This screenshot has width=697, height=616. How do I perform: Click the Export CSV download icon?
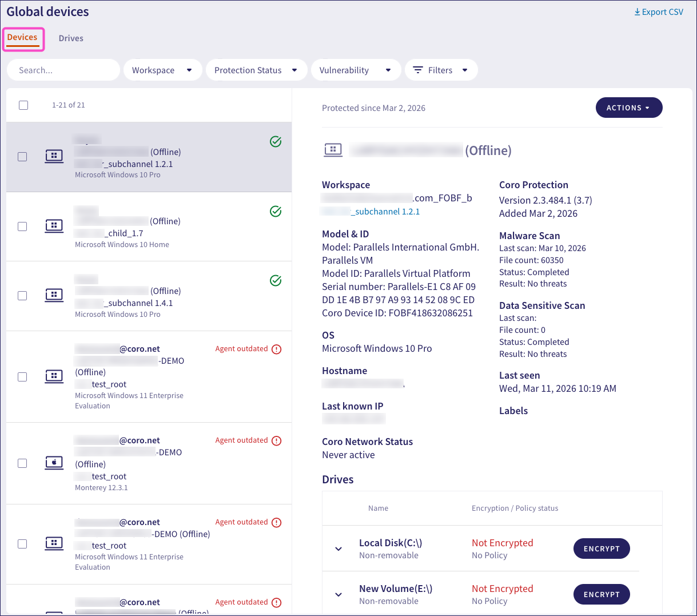point(637,12)
